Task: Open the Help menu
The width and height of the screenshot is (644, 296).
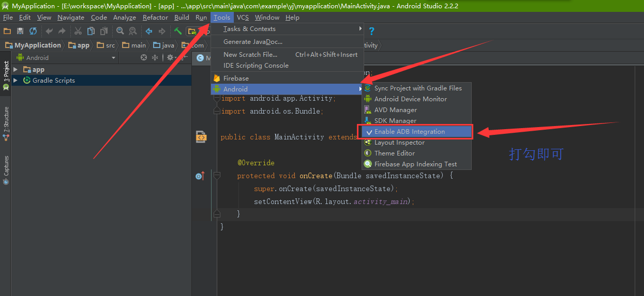Action: [292, 17]
